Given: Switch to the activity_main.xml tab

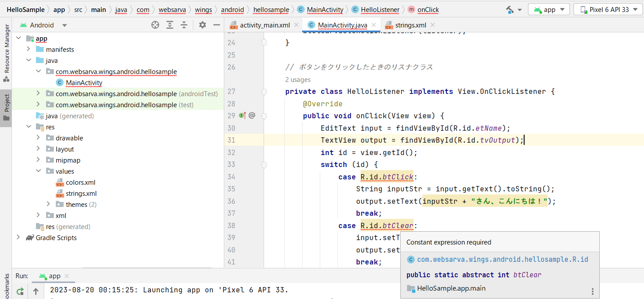Looking at the screenshot, I should 265,25.
